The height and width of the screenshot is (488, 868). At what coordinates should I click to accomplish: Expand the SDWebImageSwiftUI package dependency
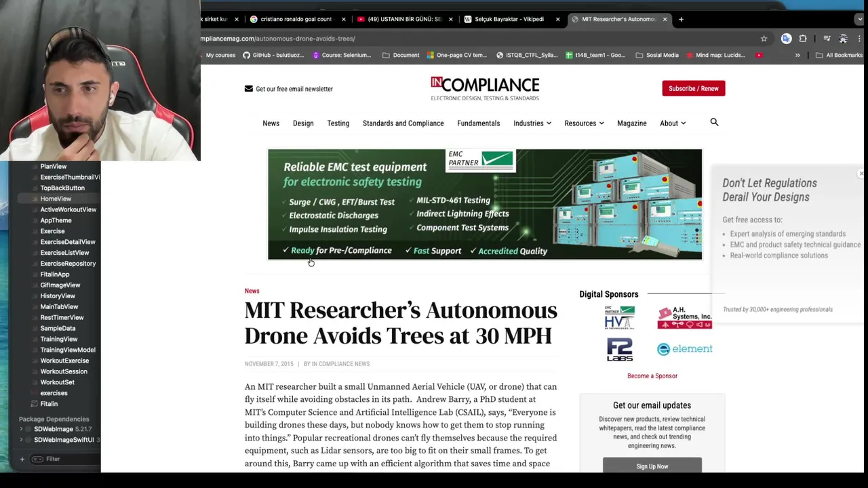tap(21, 440)
